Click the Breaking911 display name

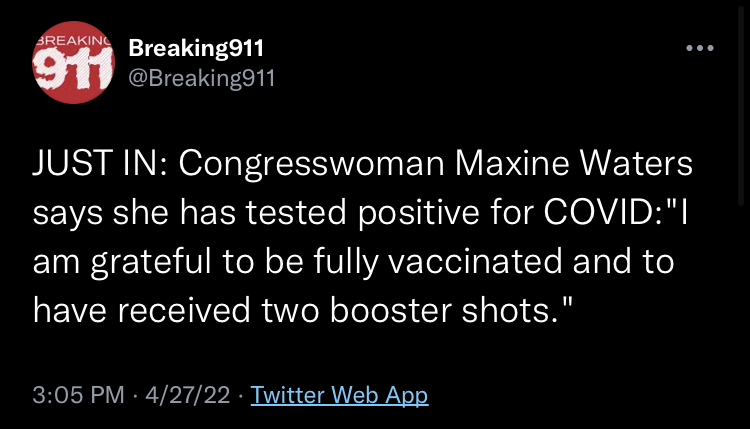196,48
